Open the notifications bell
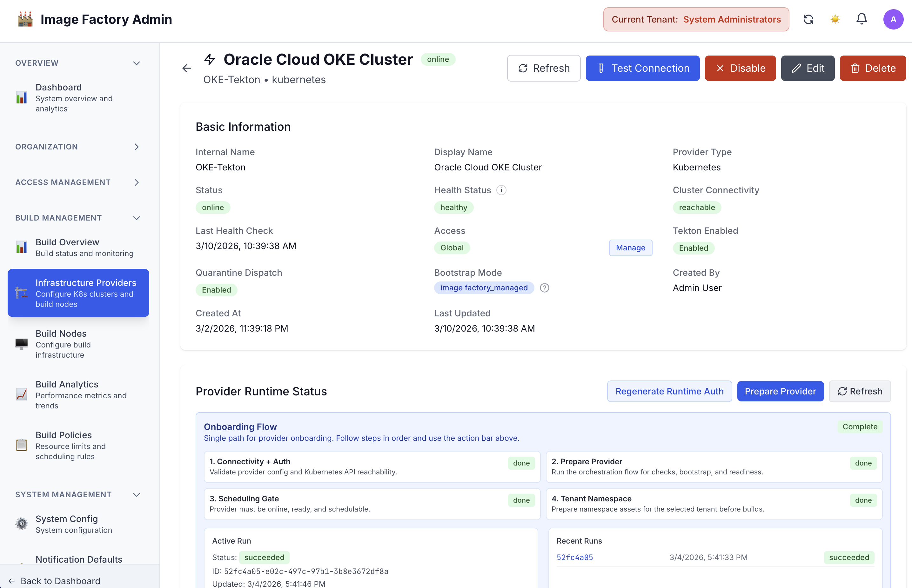912x588 pixels. [862, 19]
